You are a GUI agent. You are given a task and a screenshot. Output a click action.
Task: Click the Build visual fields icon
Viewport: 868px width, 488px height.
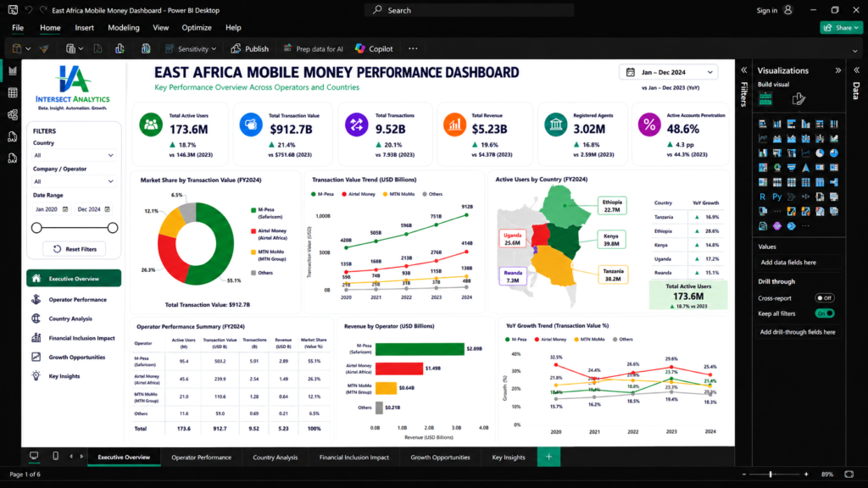point(765,99)
